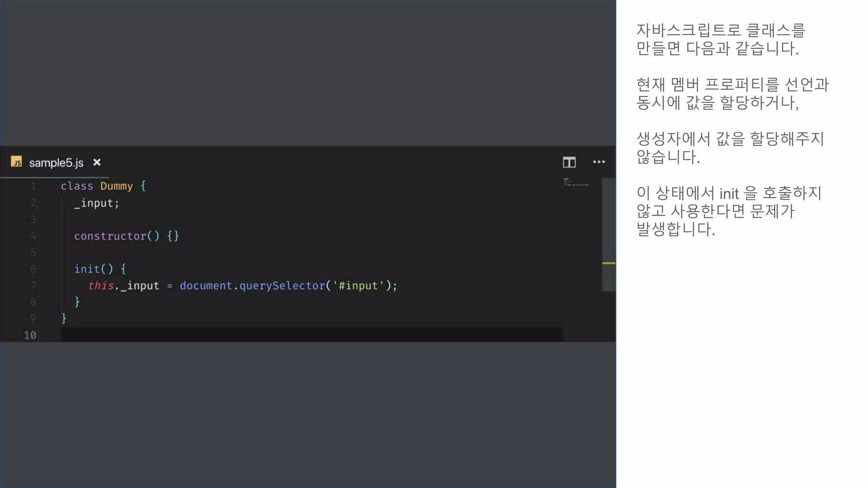
Task: Close the sample5.js tab
Action: [x=97, y=162]
